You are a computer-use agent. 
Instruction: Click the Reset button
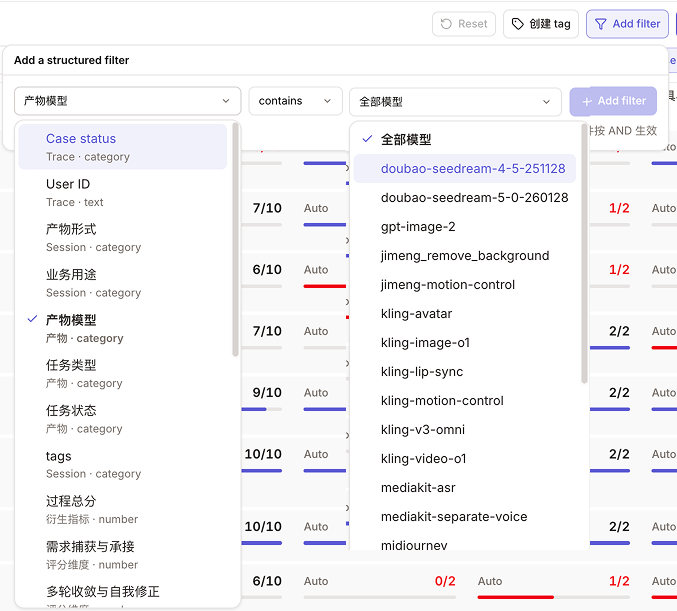(464, 24)
